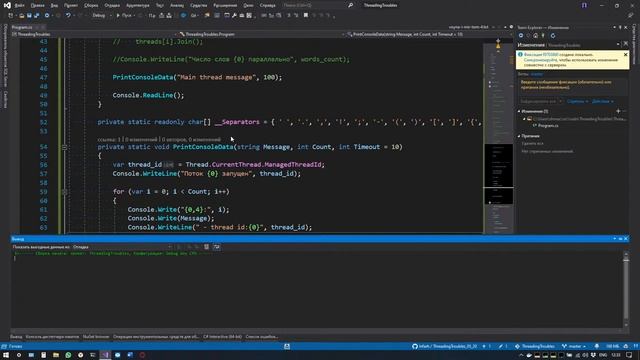Image resolution: width=640 pixels, height=360 pixels.
Task: Toggle word wrap in Output panel
Action: 217,247
